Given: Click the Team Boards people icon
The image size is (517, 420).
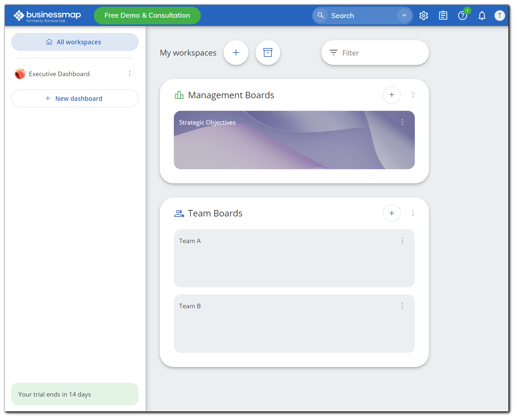Looking at the screenshot, I should pyautogui.click(x=179, y=213).
